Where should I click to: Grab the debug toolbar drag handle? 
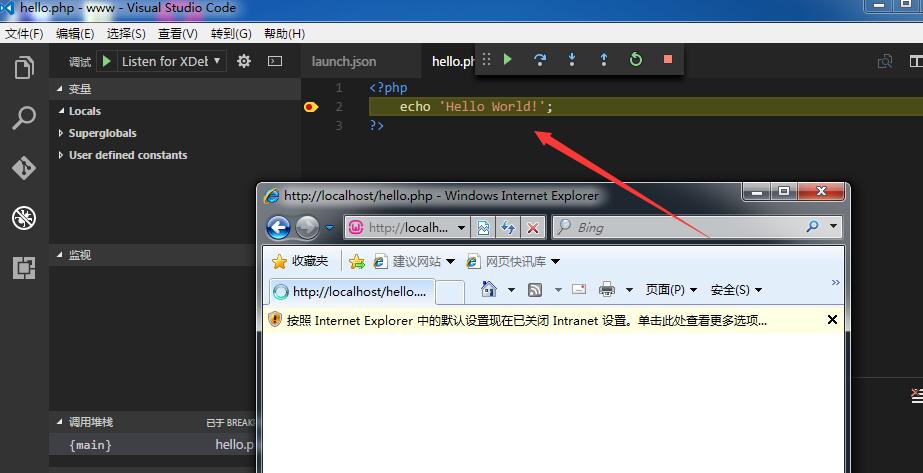click(486, 59)
